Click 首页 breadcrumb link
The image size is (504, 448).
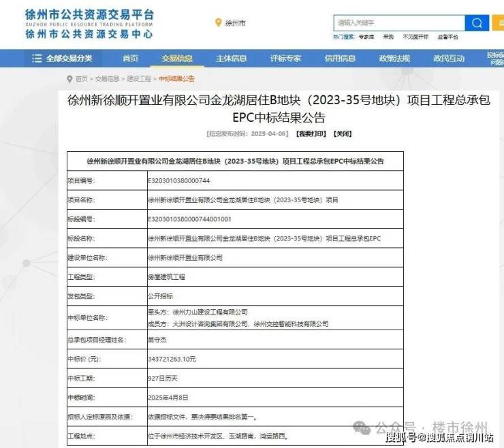(82, 79)
